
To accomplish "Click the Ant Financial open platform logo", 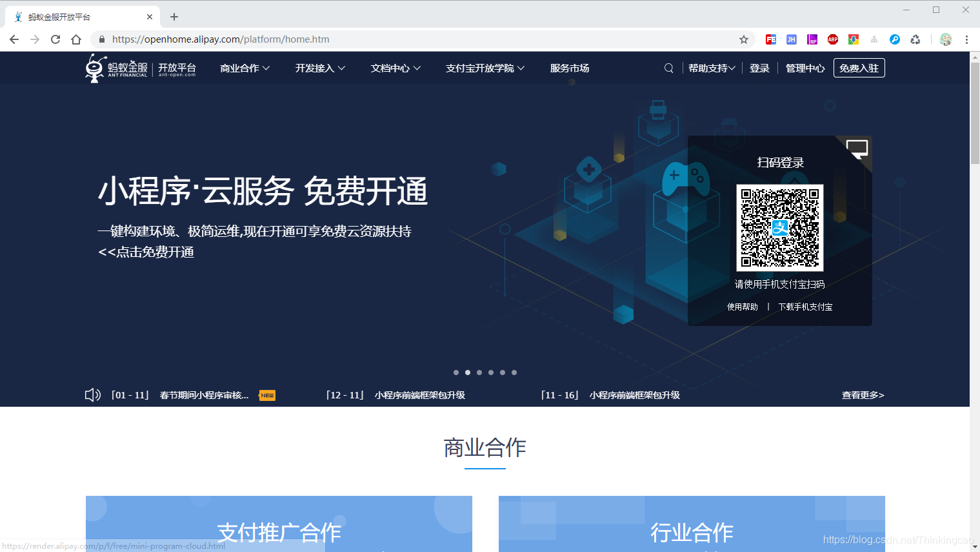I will pos(141,68).
